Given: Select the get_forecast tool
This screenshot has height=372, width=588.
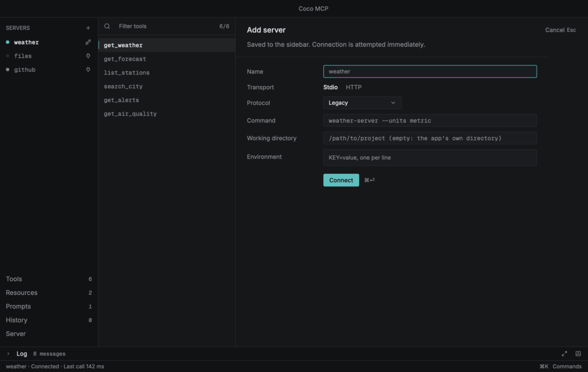Looking at the screenshot, I should pos(167,59).
